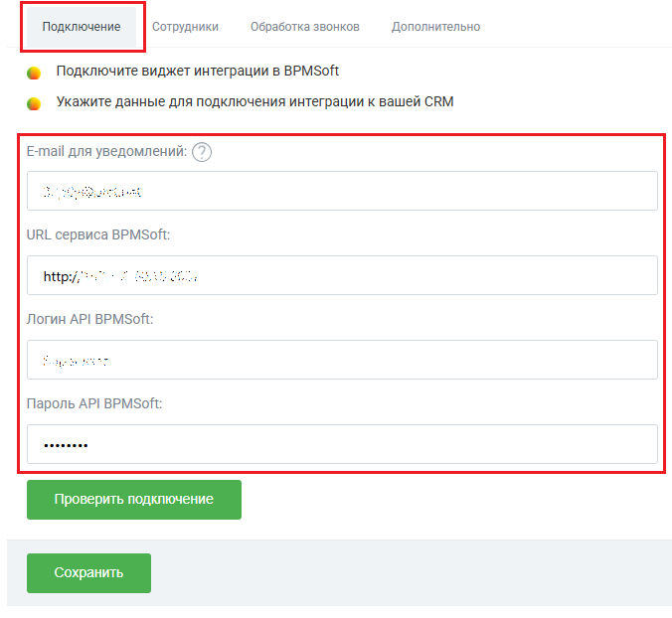
Task: Click the text Подключите виджет интеграции в BPMSoft
Action: coord(198,71)
